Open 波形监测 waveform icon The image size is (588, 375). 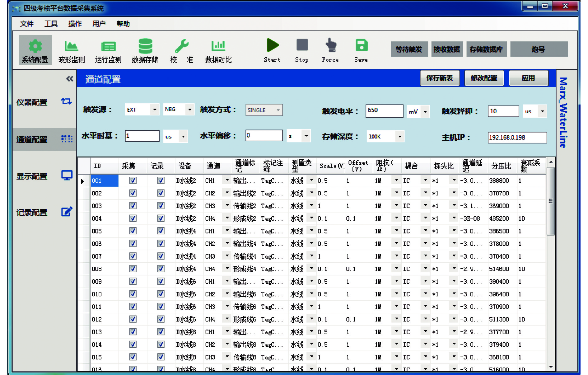(71, 46)
